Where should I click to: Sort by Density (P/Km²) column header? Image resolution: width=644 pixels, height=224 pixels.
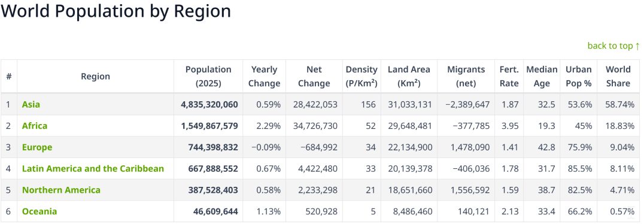(362, 77)
